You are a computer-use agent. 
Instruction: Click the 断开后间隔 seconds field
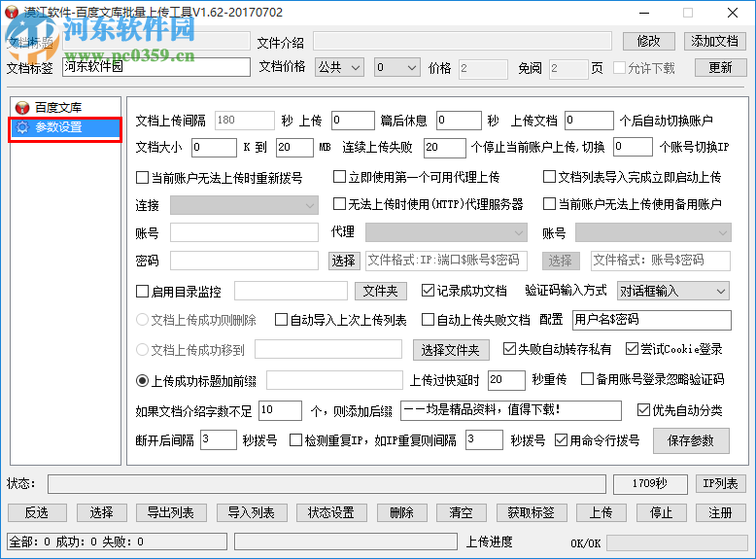coord(219,440)
